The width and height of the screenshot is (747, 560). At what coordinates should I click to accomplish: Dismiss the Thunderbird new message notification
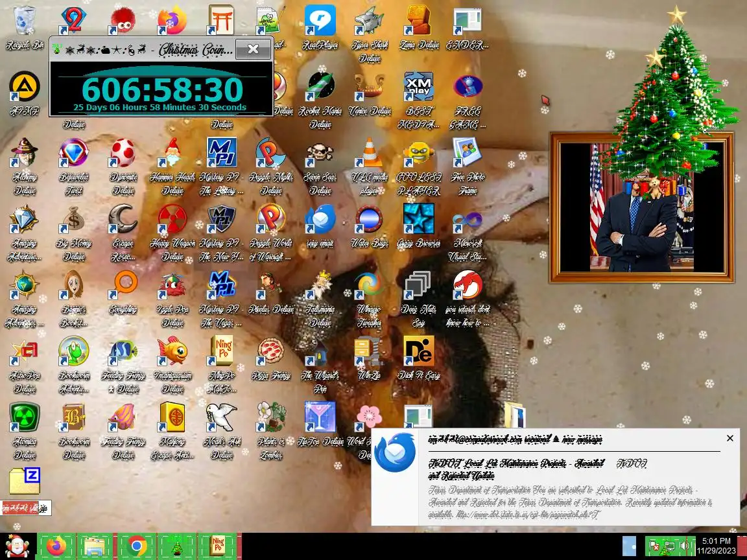pos(730,438)
